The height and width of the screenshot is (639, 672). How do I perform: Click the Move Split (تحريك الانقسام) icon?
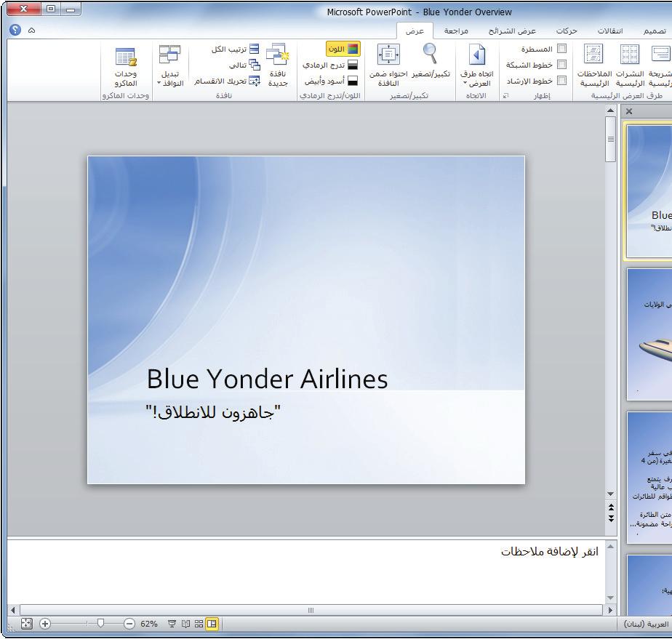click(255, 81)
